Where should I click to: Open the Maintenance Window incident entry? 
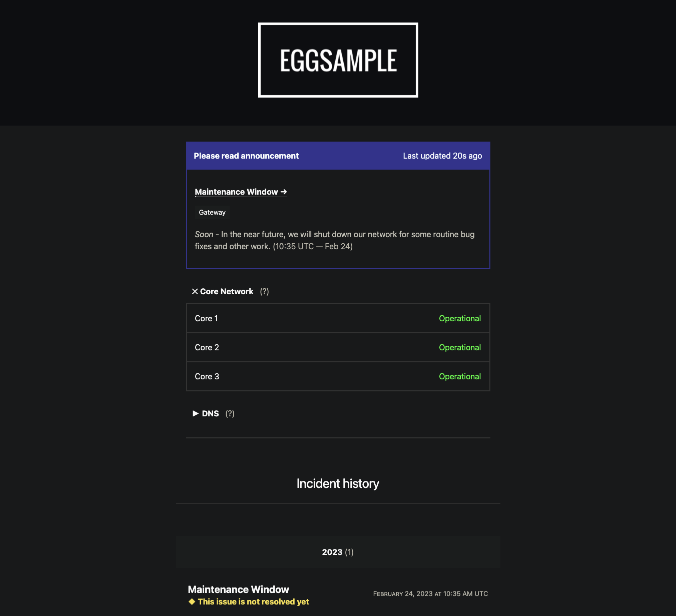[238, 589]
